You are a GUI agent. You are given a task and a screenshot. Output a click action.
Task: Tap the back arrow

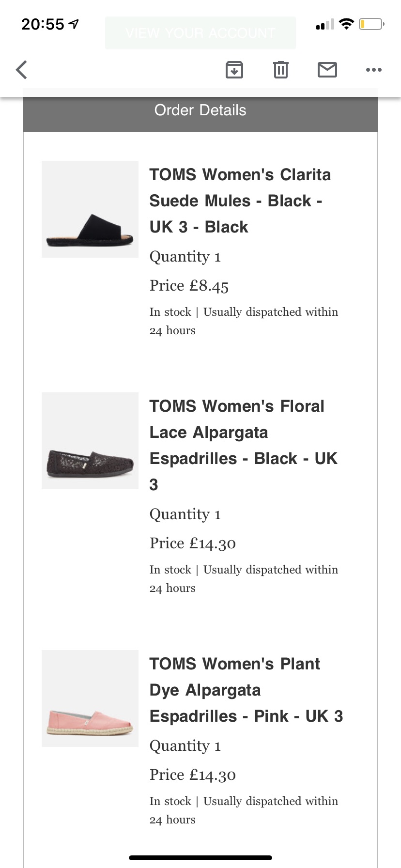[21, 70]
